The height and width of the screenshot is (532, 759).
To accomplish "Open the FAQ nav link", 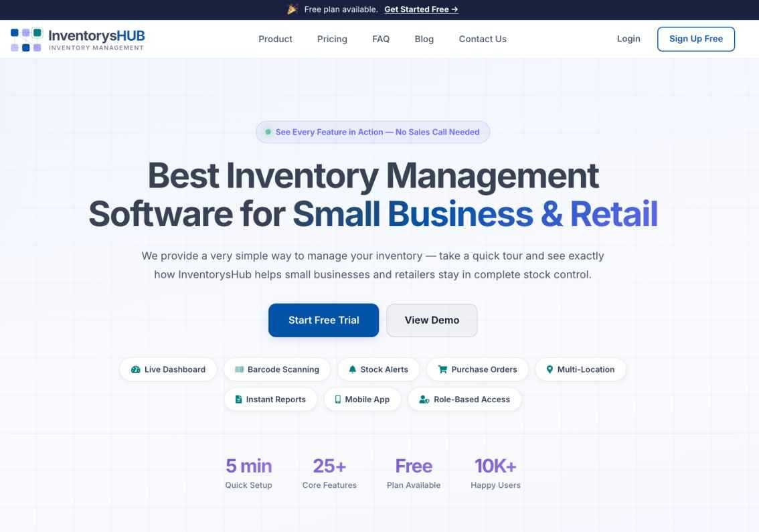I will (381, 39).
